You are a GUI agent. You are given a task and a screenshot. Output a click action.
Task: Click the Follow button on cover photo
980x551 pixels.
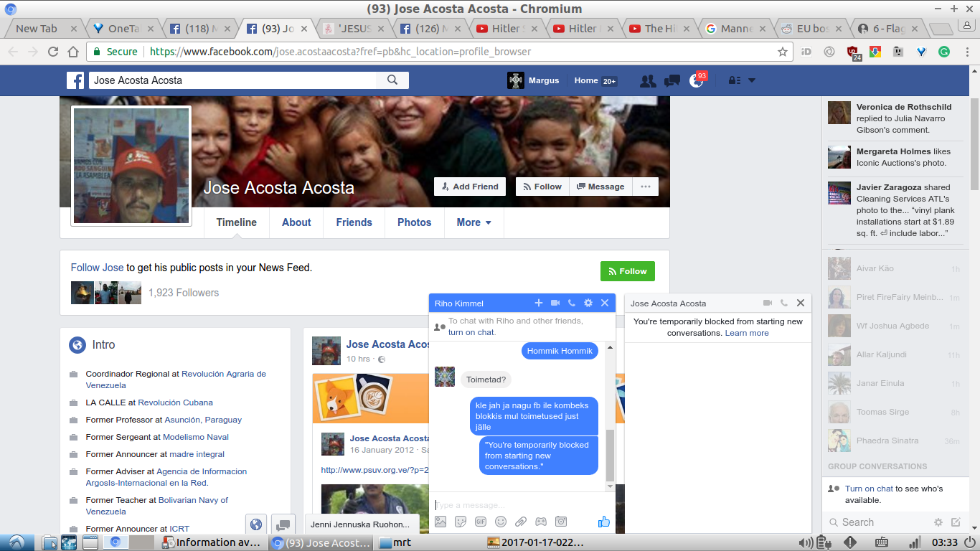coord(542,187)
